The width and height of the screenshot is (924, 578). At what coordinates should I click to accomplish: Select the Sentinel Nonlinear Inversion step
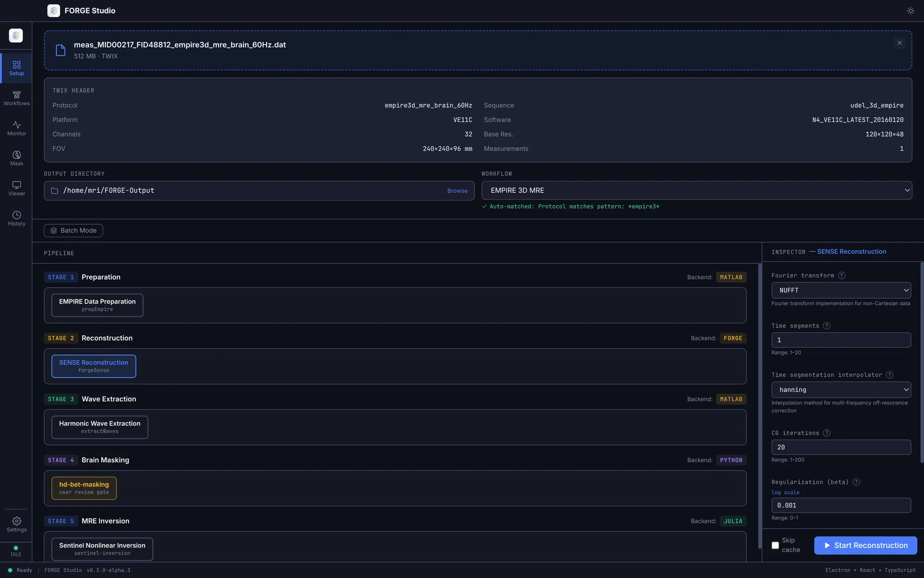tap(102, 549)
